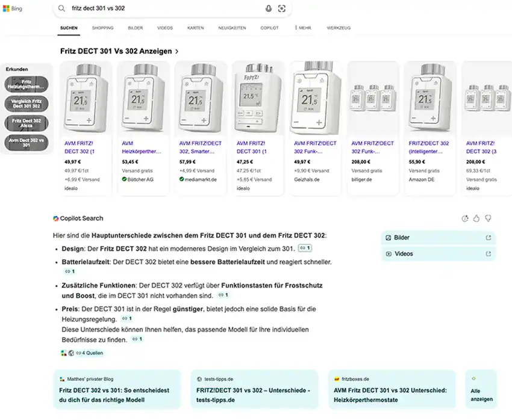Switch to the Karten tab
512x420 pixels.
tap(196, 28)
